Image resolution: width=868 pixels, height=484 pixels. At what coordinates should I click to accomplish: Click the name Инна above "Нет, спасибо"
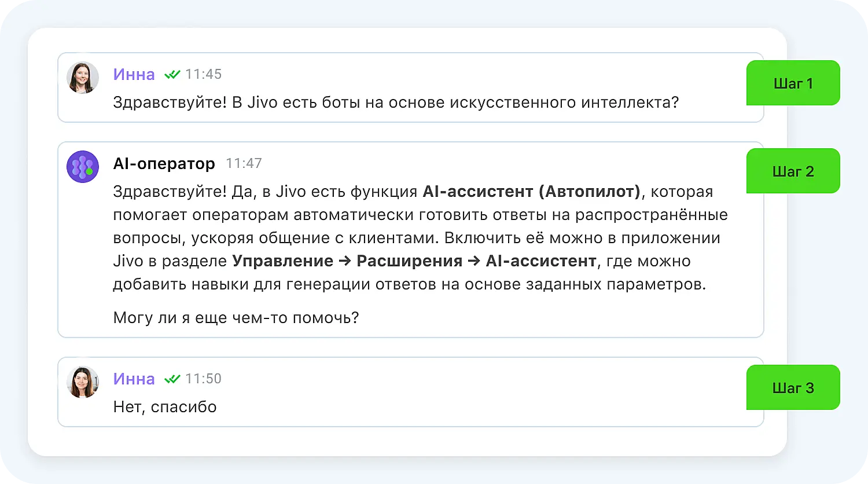tap(134, 379)
